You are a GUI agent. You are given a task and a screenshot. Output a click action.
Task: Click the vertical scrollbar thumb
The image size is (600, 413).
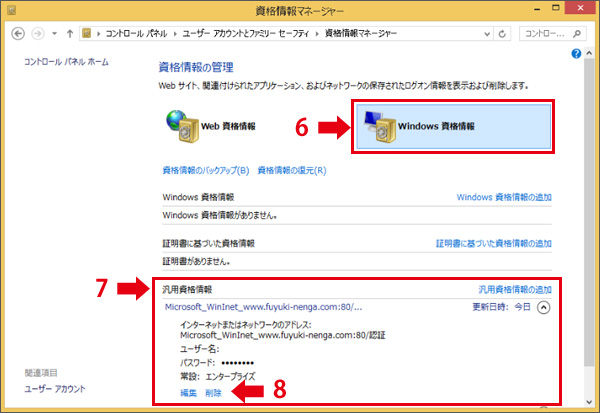(x=589, y=212)
